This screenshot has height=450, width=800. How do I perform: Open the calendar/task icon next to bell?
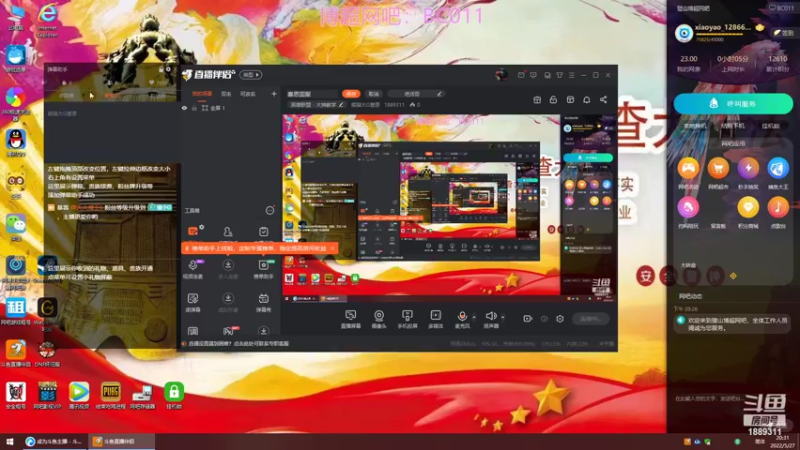[570, 99]
